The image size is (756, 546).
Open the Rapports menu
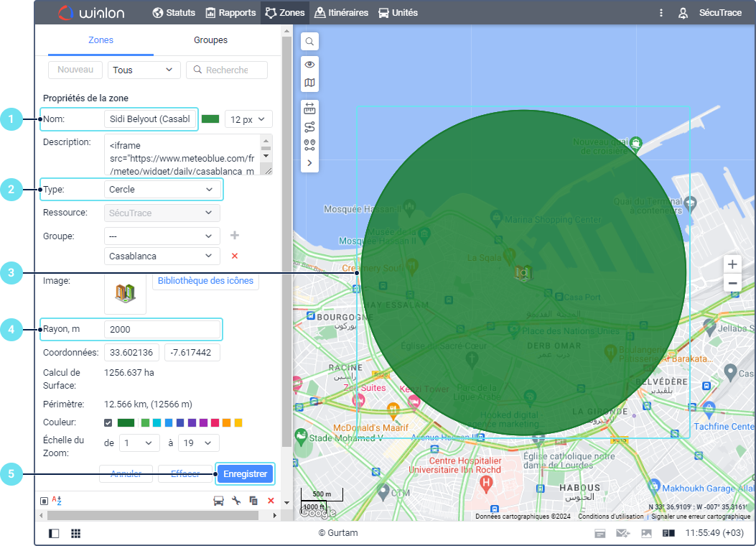tap(230, 13)
